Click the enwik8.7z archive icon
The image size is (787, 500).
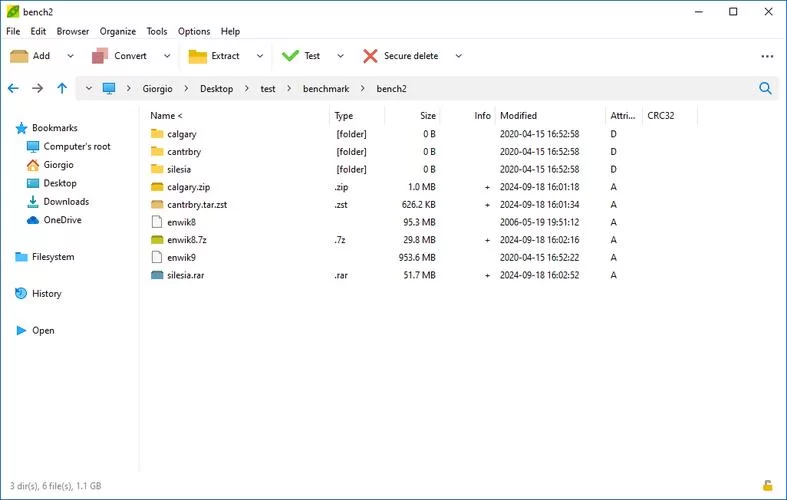pyautogui.click(x=157, y=239)
